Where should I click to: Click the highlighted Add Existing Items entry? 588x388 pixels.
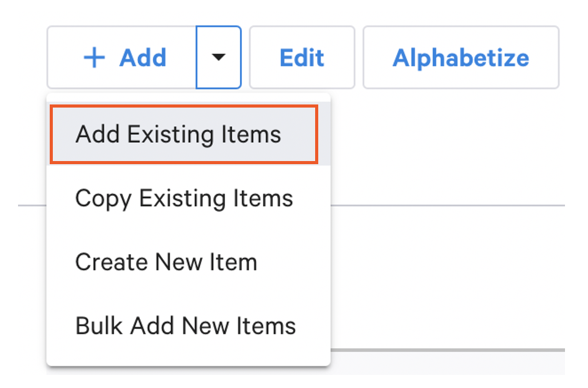tap(177, 134)
